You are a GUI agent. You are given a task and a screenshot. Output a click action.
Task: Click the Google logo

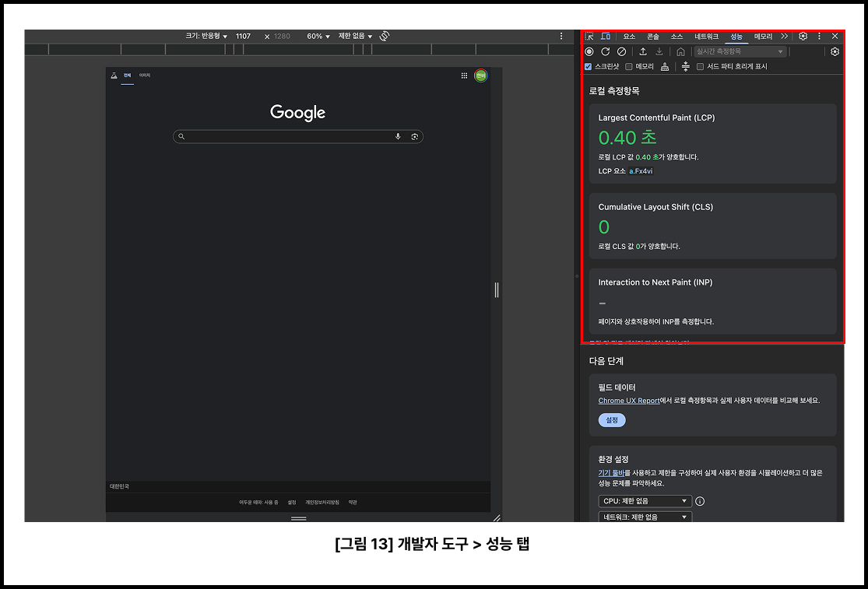pos(298,112)
